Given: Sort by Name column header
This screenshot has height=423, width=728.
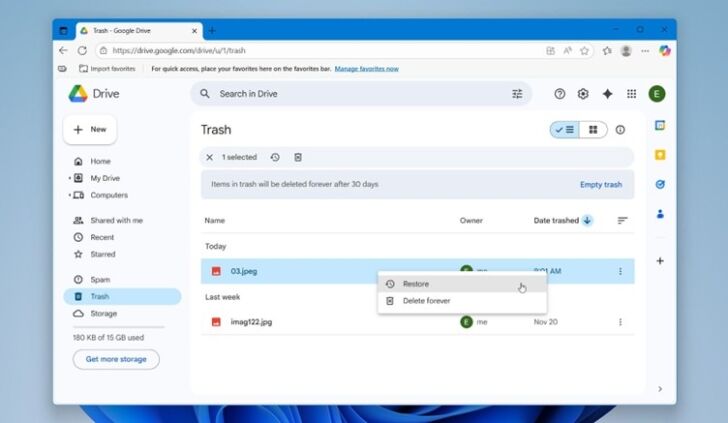Looking at the screenshot, I should point(214,221).
